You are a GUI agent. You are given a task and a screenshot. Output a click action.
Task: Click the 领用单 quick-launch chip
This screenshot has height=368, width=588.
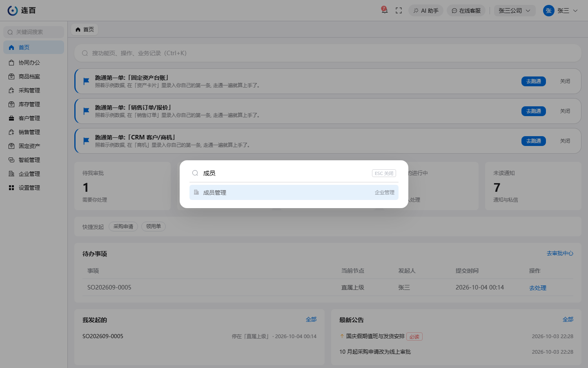[154, 227]
